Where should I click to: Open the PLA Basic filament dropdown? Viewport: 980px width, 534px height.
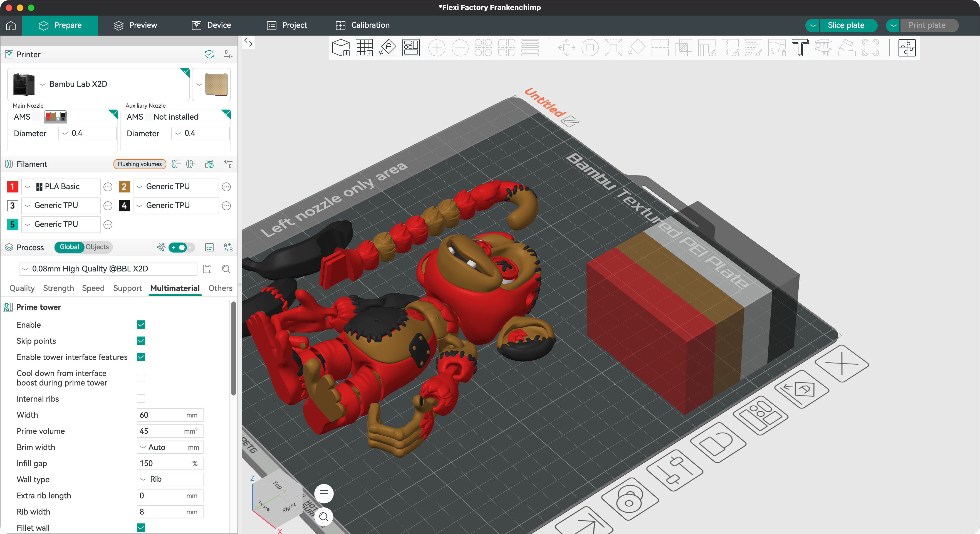61,187
